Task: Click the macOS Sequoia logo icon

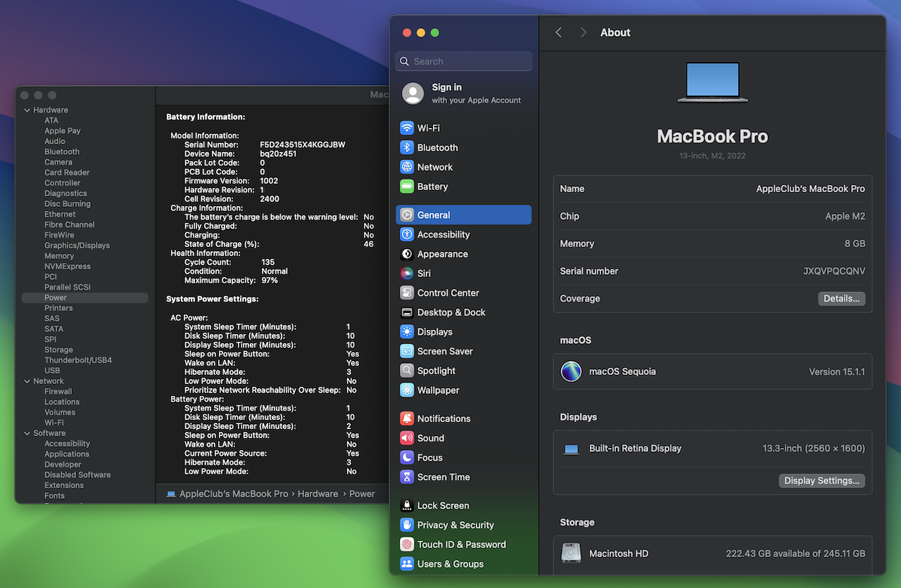Action: 571,371
